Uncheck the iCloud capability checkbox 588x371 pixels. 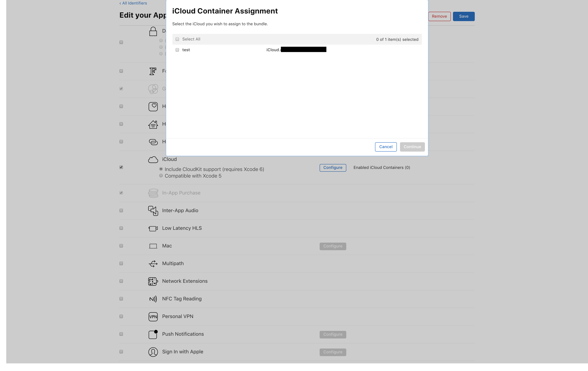(x=121, y=167)
